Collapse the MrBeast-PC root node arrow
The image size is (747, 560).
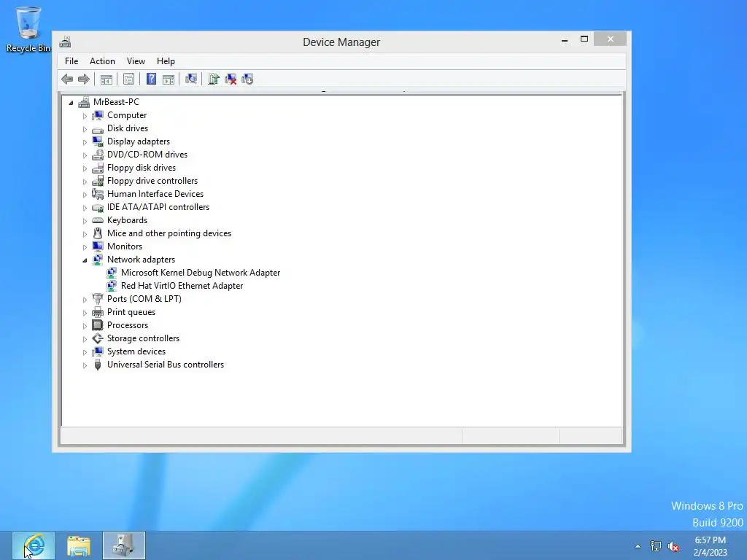click(71, 102)
